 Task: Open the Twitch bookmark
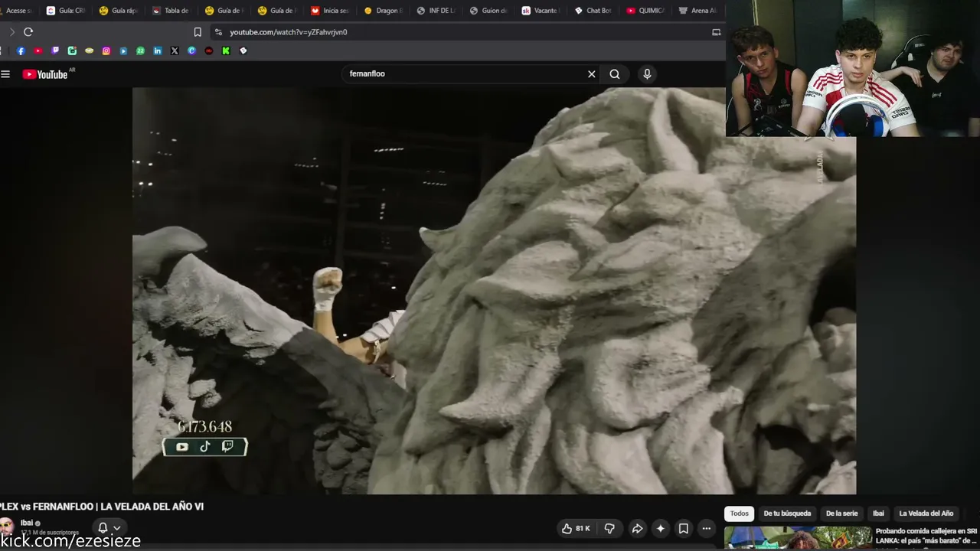(x=55, y=51)
